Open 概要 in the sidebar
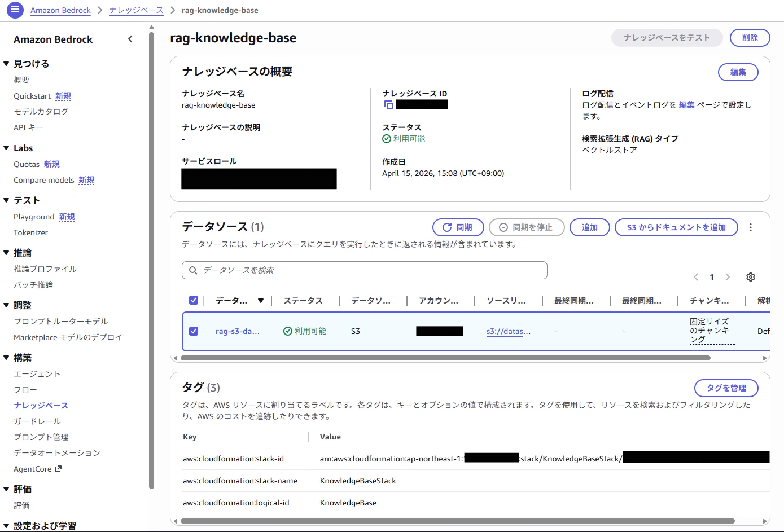 click(x=21, y=80)
